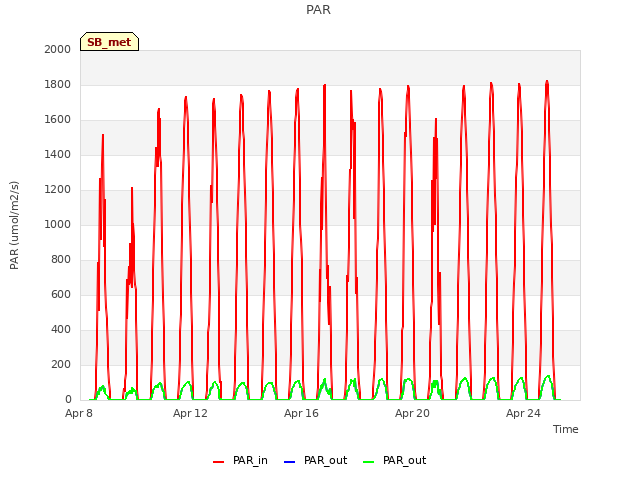Click the 0 y-axis tick label

68,399
